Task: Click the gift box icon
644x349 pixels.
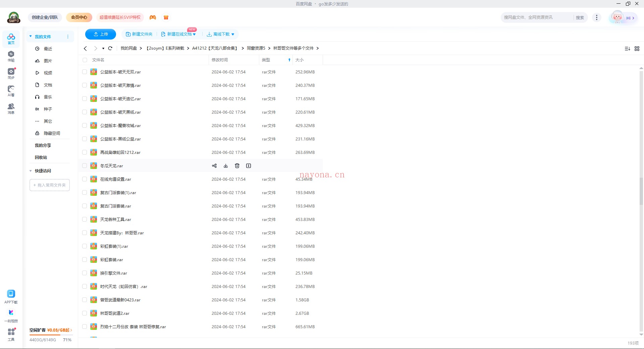Action: click(x=166, y=17)
